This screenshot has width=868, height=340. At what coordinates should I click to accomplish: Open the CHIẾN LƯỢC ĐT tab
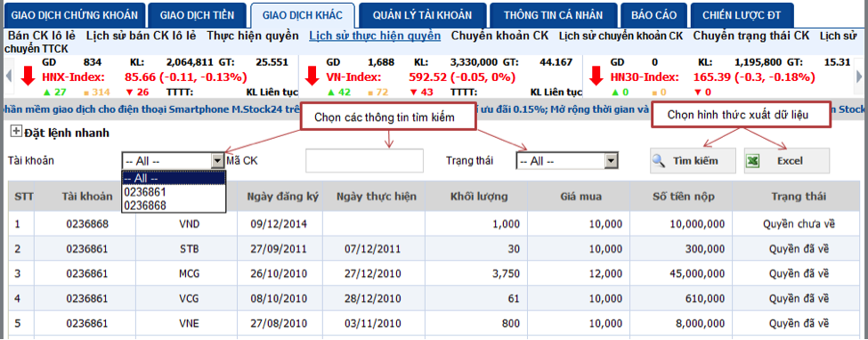(x=742, y=15)
